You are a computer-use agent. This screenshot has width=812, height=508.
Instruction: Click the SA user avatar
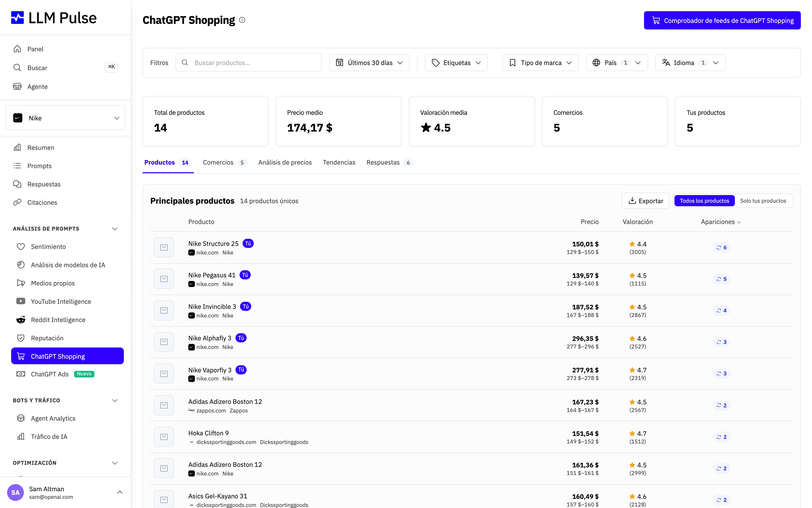click(x=15, y=493)
